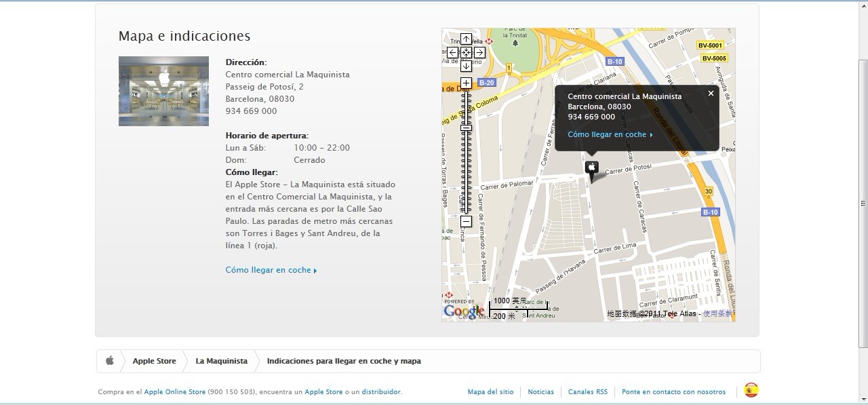Pan the map up with arrow button
This screenshot has width=868, height=405.
click(466, 39)
